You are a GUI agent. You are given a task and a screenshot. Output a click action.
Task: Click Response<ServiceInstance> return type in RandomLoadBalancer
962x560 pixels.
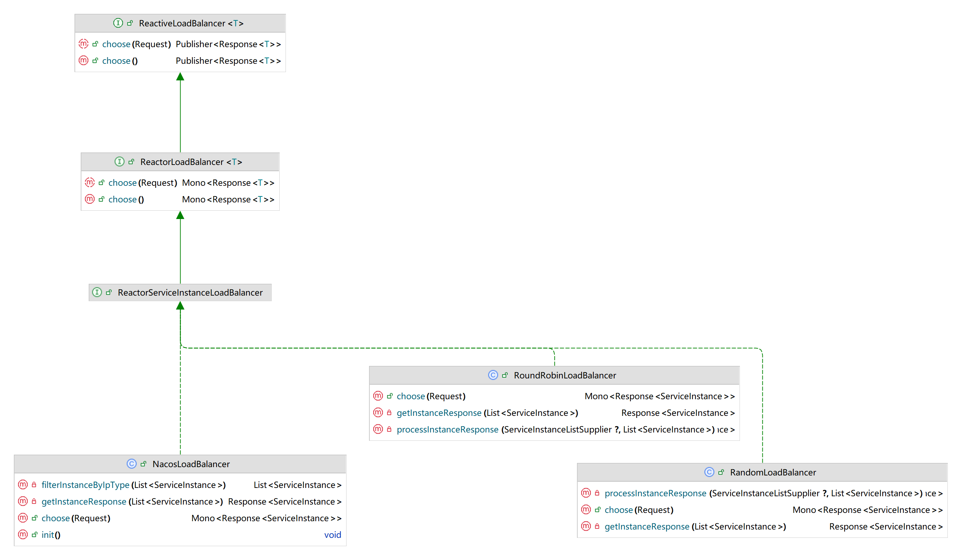pyautogui.click(x=886, y=527)
